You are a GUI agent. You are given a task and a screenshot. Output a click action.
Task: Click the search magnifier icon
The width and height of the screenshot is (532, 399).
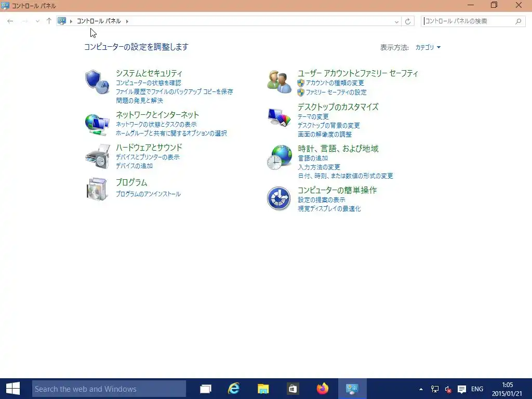[518, 21]
